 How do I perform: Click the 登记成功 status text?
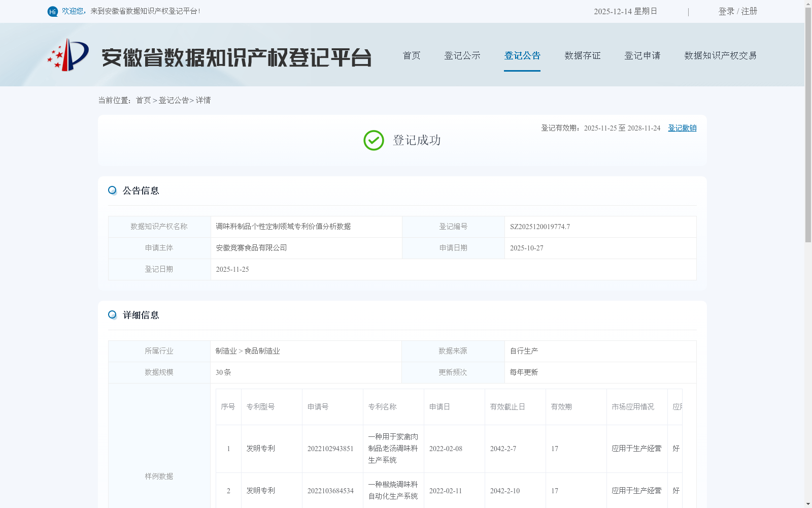pyautogui.click(x=417, y=140)
